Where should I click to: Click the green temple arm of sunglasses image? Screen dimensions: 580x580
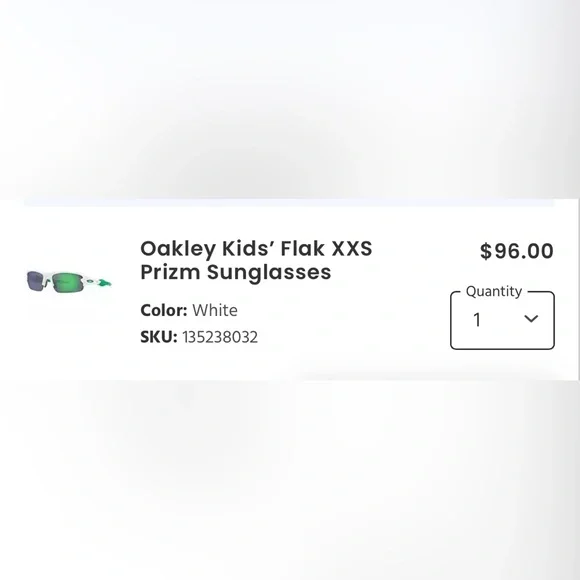tap(102, 283)
